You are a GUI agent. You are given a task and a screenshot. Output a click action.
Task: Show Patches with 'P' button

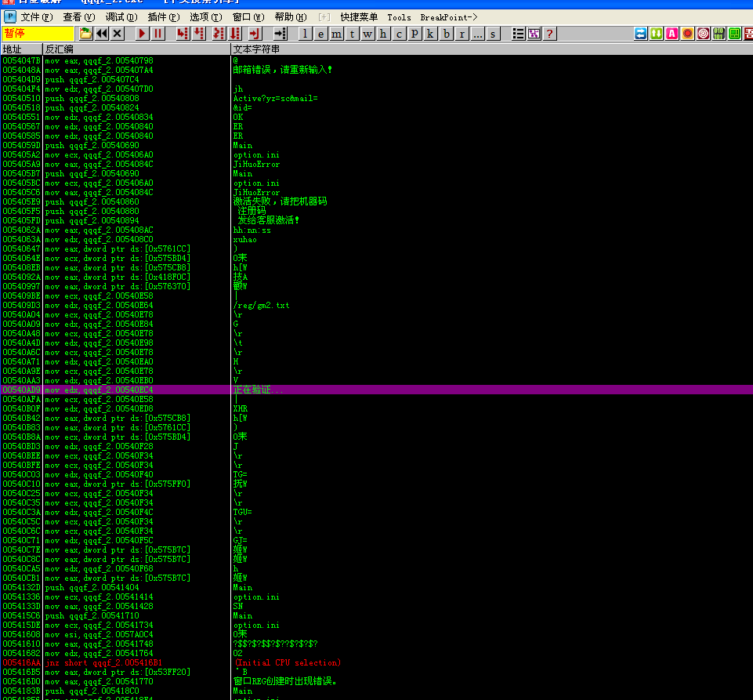point(415,34)
